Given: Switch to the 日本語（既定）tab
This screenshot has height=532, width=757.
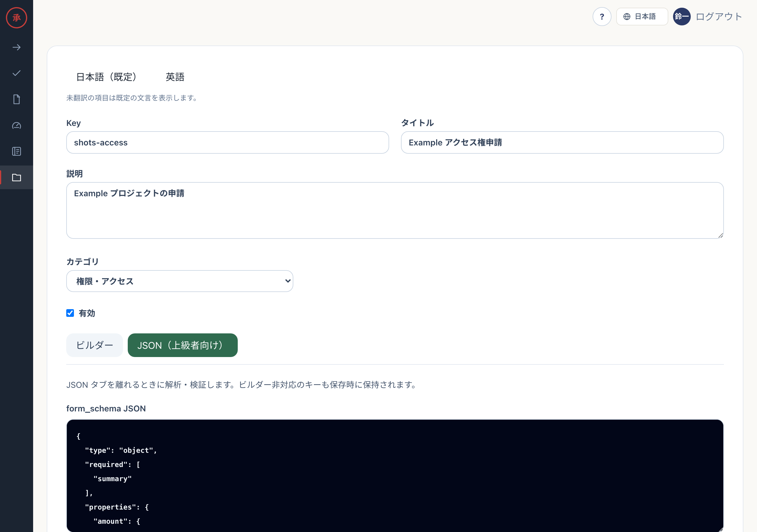Looking at the screenshot, I should 106,77.
